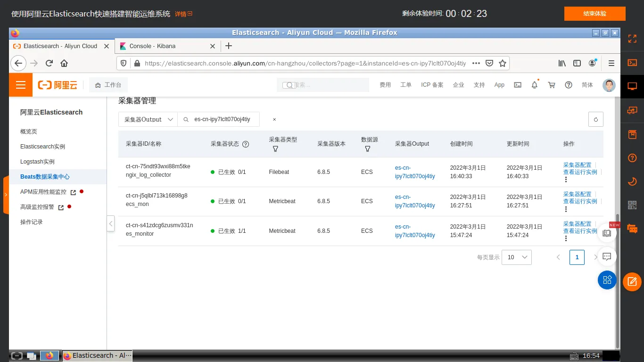Open 费用 header menu
The width and height of the screenshot is (644, 362).
click(x=385, y=85)
